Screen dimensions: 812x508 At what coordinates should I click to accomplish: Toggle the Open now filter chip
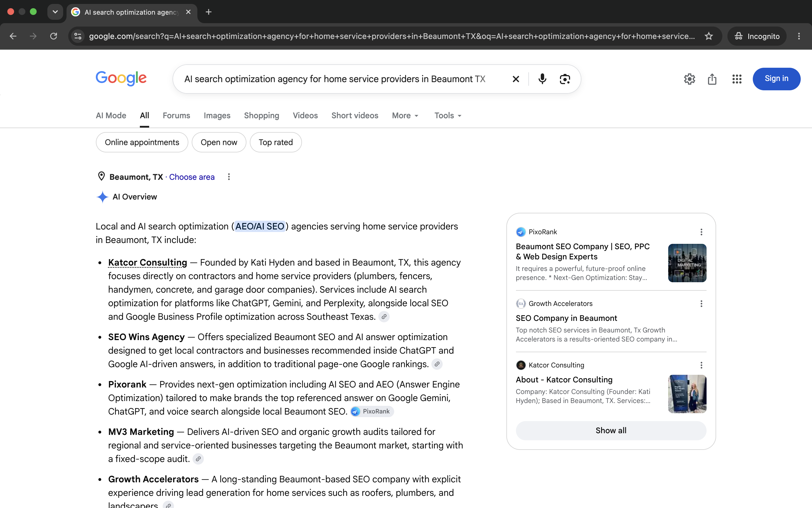219,143
